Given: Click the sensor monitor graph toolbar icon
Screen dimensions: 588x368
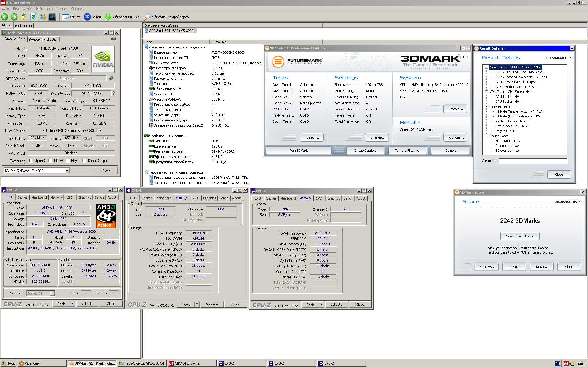Looking at the screenshot, I should click(52, 17).
